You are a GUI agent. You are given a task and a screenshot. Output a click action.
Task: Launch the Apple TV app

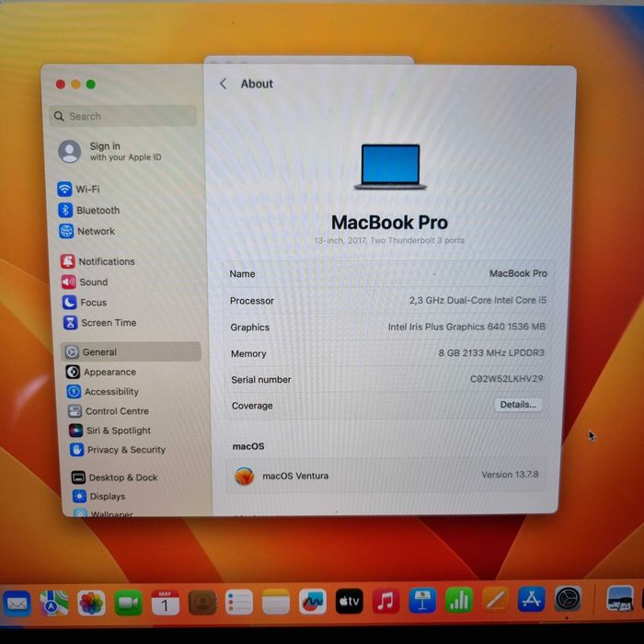coord(349,602)
